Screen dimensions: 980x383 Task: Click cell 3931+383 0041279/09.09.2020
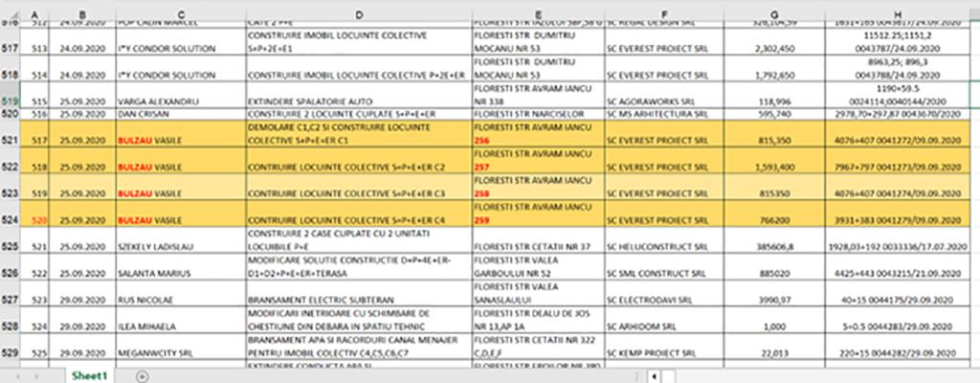[x=898, y=213]
